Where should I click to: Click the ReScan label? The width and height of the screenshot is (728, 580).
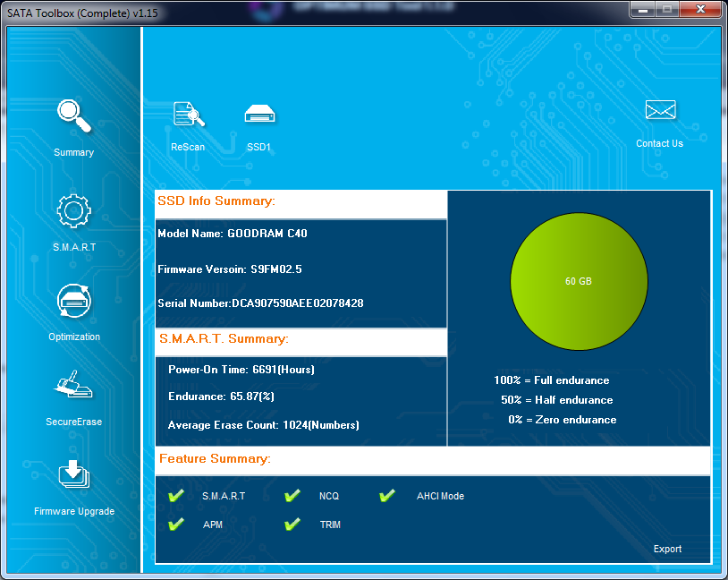pos(188,147)
